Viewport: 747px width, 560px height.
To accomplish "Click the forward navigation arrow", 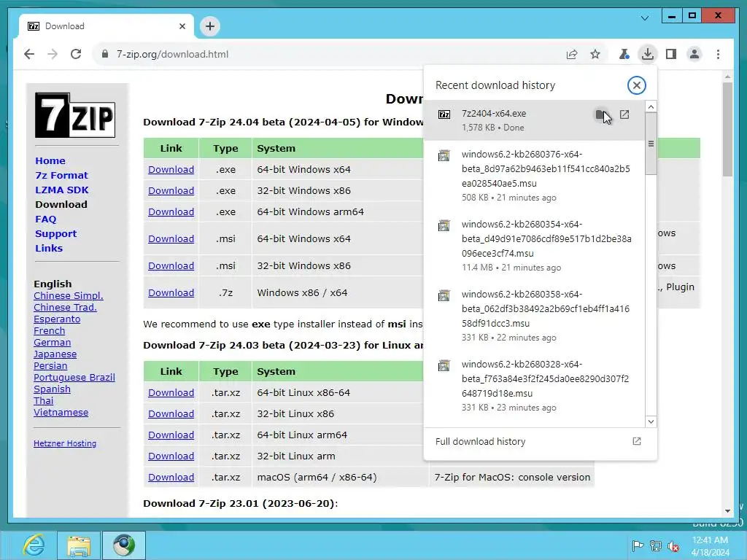I will pos(53,54).
